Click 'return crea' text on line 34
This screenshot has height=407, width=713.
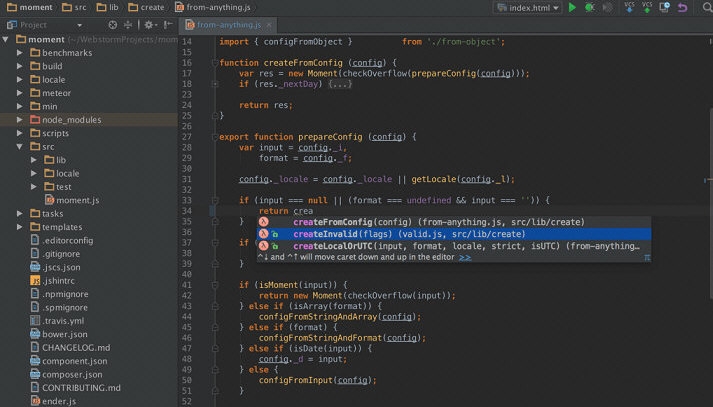(x=286, y=211)
